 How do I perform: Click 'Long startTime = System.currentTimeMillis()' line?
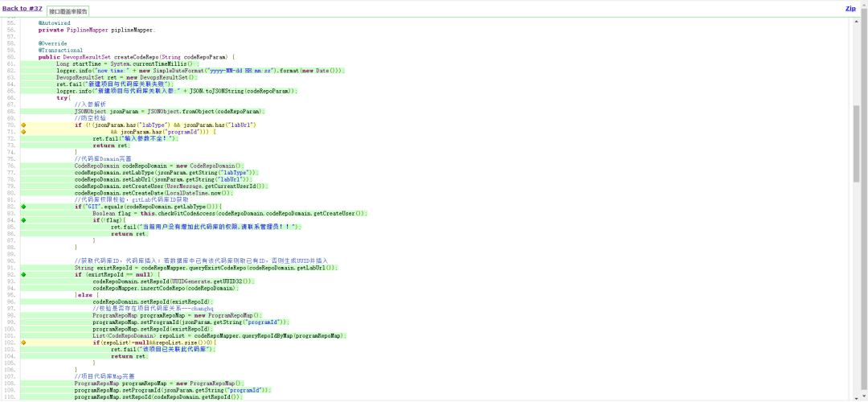(x=129, y=64)
